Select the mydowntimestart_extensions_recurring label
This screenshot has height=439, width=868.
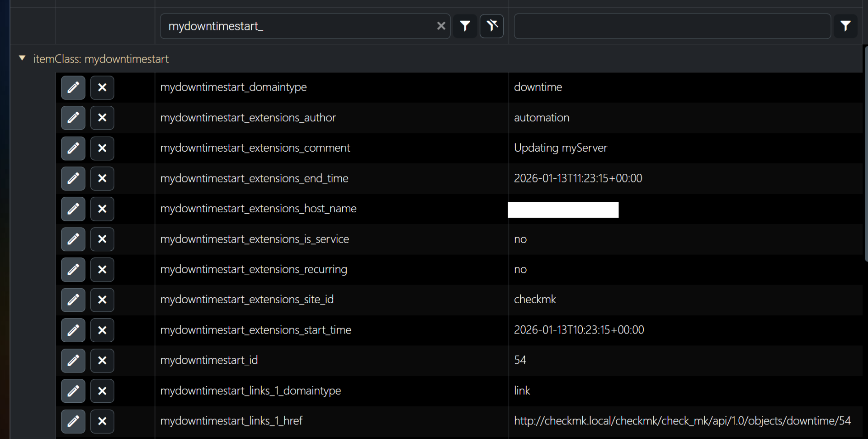pos(254,269)
